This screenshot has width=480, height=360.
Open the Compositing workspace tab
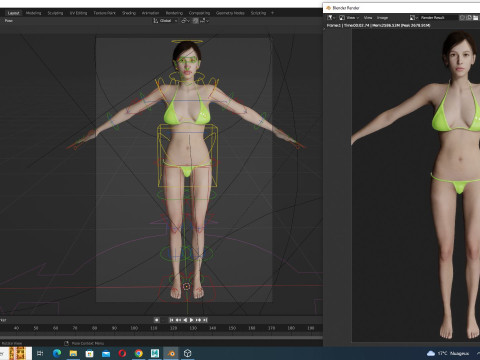point(199,13)
